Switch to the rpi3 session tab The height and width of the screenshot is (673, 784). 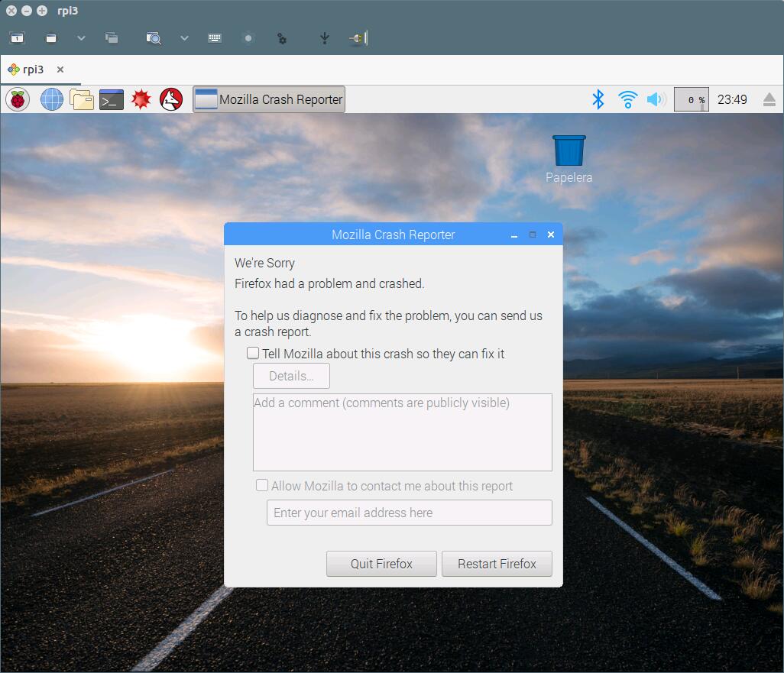[x=33, y=70]
